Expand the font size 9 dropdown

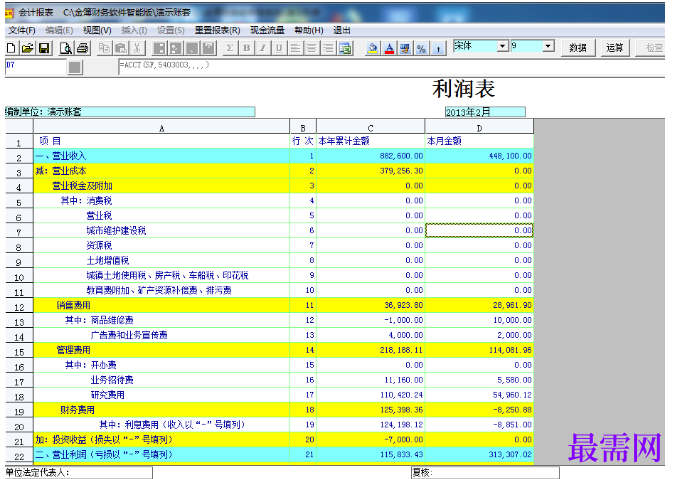click(x=549, y=46)
